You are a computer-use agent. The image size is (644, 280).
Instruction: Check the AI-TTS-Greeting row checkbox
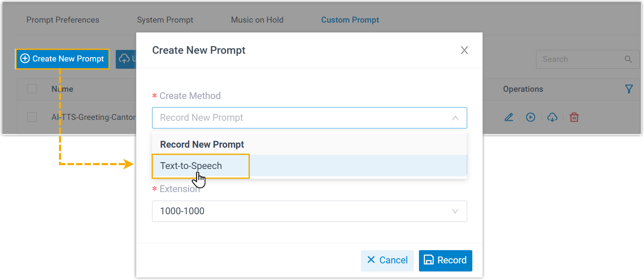click(x=32, y=117)
